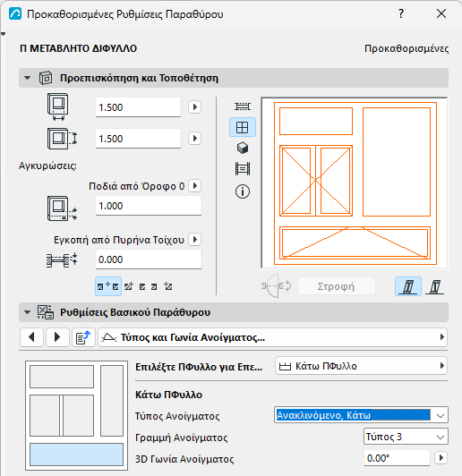This screenshot has height=476, width=462.
Task: Click the sill height field 1.000
Action: 149,206
